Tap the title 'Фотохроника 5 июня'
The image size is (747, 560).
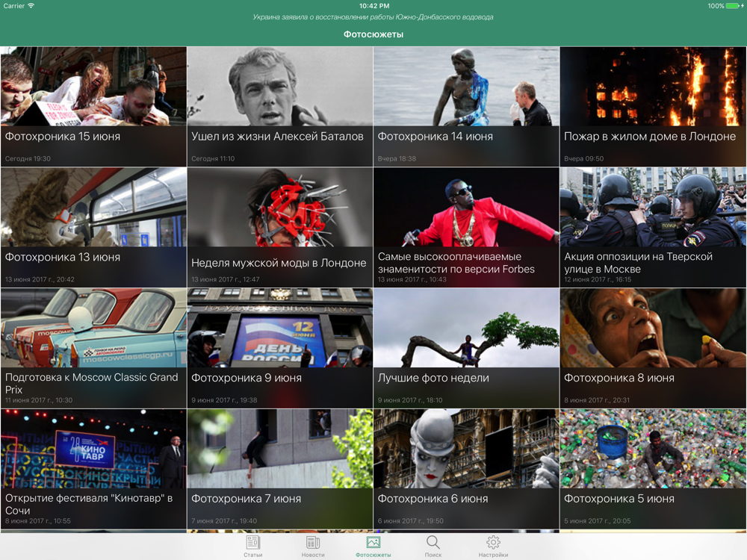point(619,499)
